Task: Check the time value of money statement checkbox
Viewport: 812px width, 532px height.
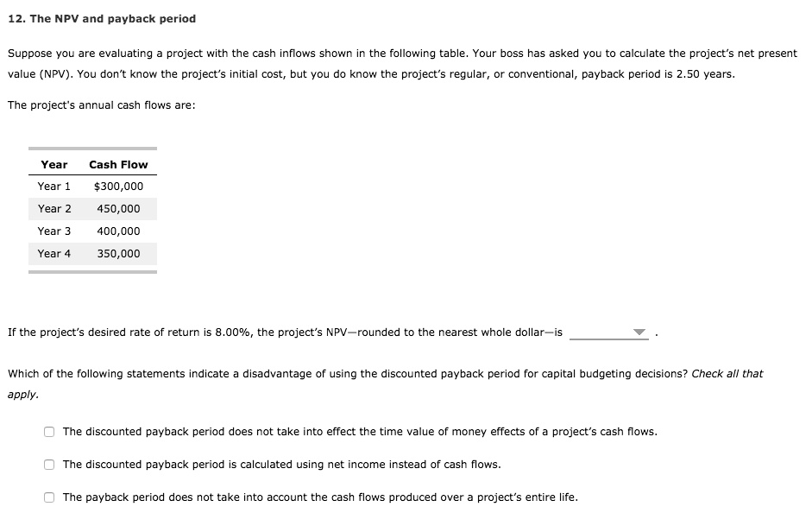Action: pos(49,431)
